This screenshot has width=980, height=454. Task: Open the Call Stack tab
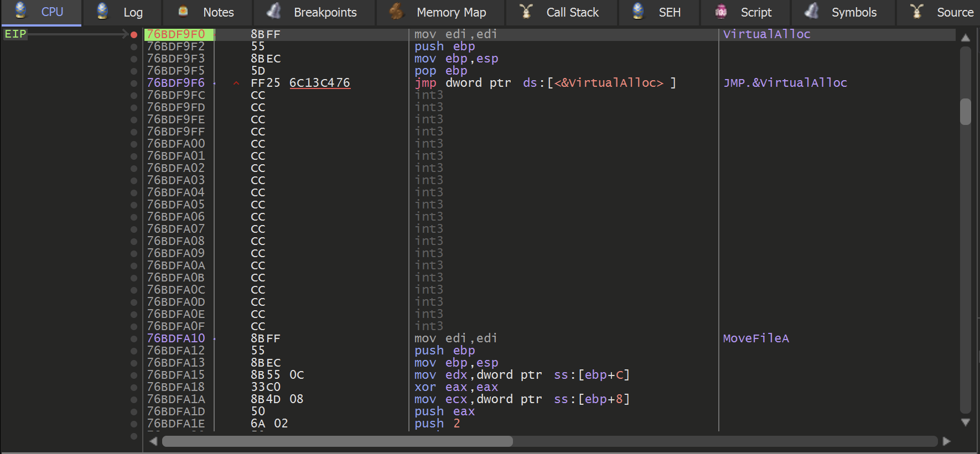pos(561,12)
